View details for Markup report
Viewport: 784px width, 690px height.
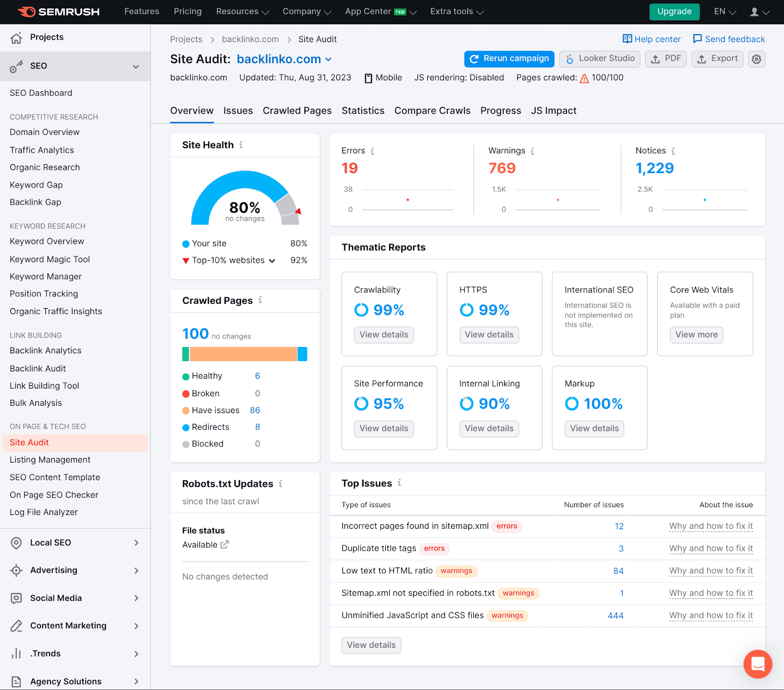coord(594,429)
